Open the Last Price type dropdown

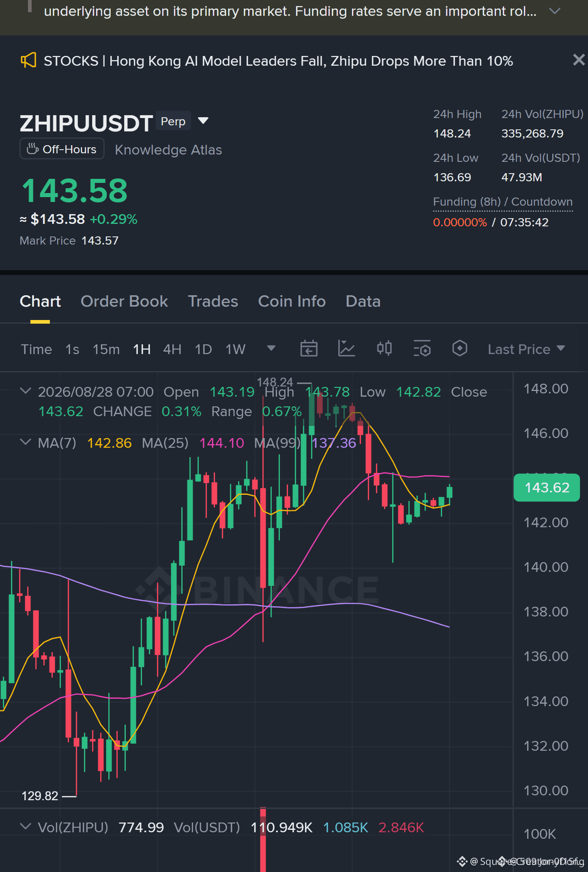click(526, 349)
